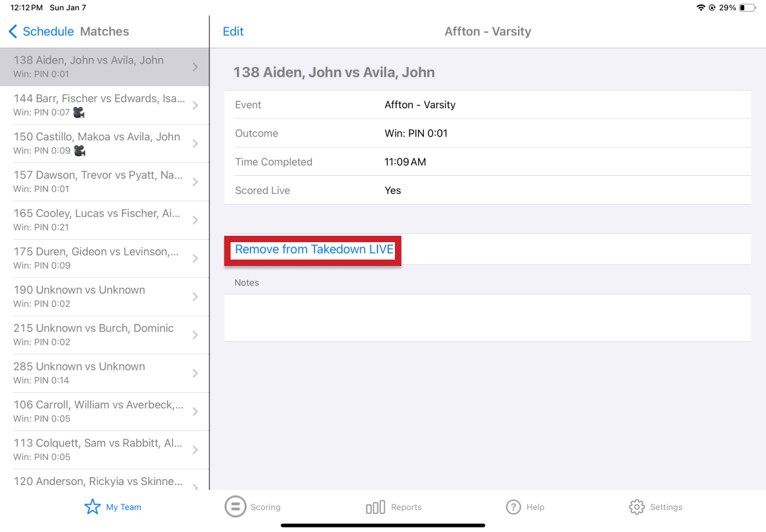Image resolution: width=766 pixels, height=532 pixels.
Task: Tap the My Team star icon
Action: click(x=93, y=507)
